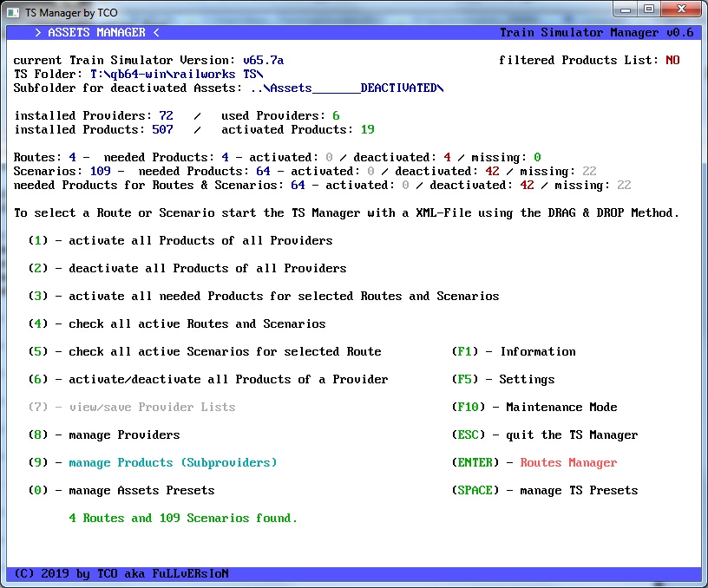Click Routes row deactivated value 4
This screenshot has width=708, height=588.
click(447, 157)
